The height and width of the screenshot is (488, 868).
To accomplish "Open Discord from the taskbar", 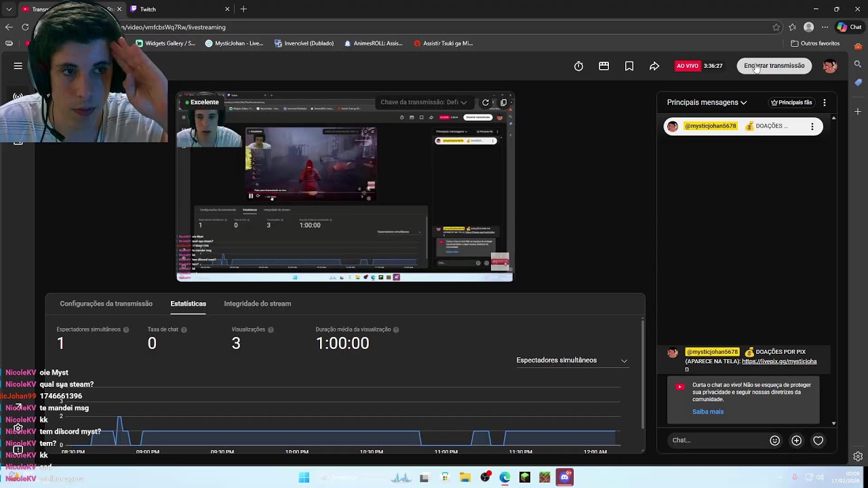I will [x=565, y=477].
